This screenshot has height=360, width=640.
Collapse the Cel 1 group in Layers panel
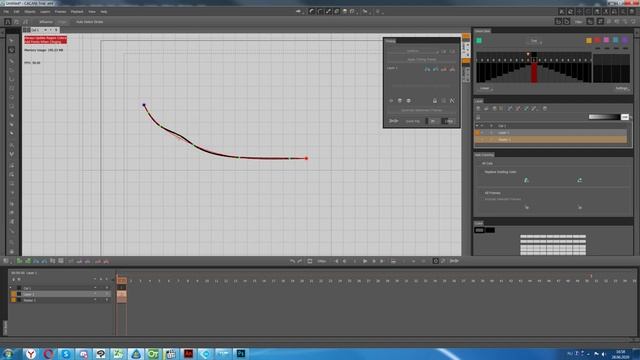477,126
